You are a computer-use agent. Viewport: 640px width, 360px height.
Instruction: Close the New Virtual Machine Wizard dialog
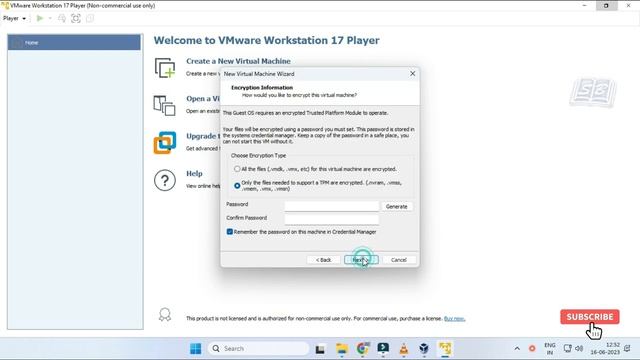tap(412, 73)
